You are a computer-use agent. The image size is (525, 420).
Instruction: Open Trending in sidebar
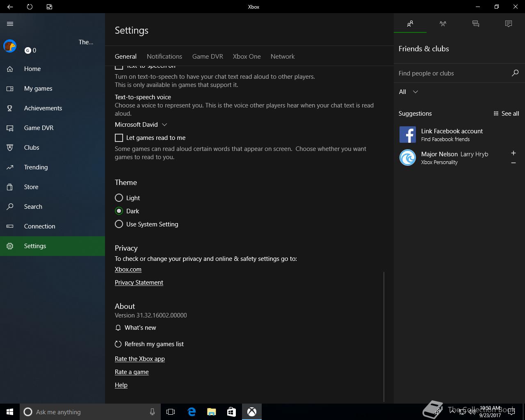point(52,167)
